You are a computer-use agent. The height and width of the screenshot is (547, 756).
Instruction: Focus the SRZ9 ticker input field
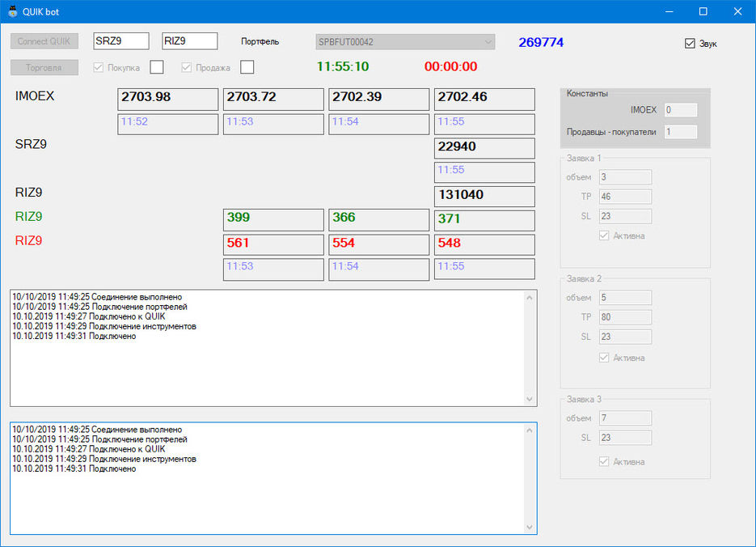121,41
